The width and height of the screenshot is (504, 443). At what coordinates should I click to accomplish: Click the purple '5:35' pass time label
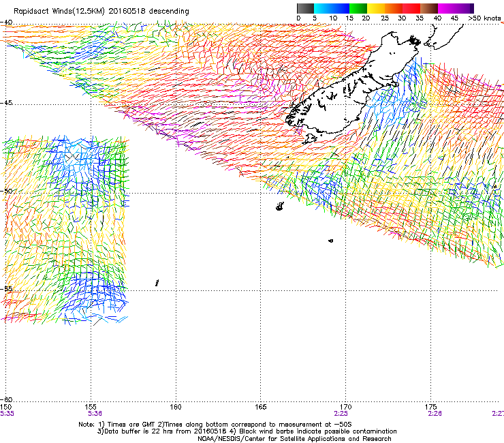point(7,414)
